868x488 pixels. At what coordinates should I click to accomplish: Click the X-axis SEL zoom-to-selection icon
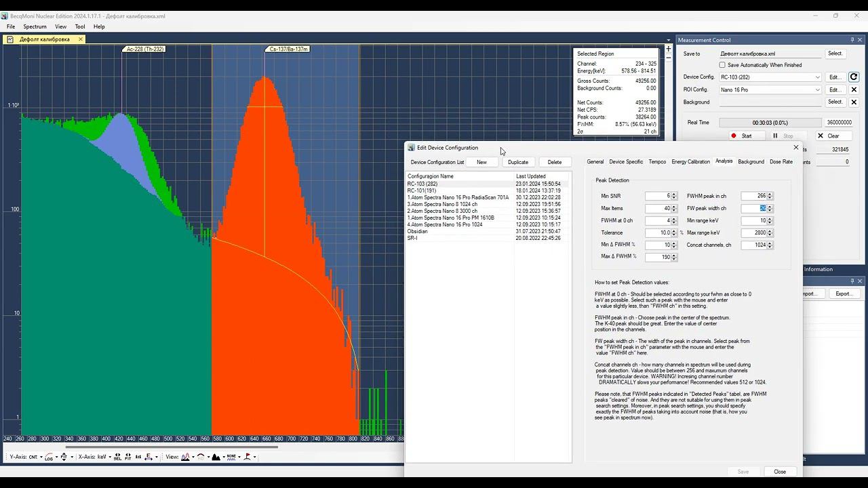117,457
